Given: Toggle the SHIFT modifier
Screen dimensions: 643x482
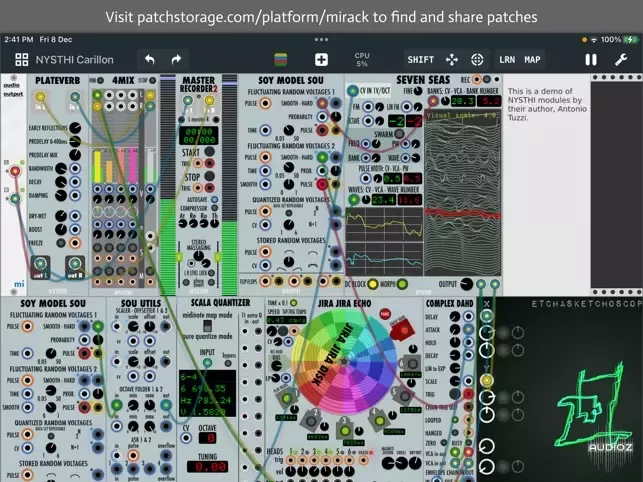Looking at the screenshot, I should click(x=420, y=59).
